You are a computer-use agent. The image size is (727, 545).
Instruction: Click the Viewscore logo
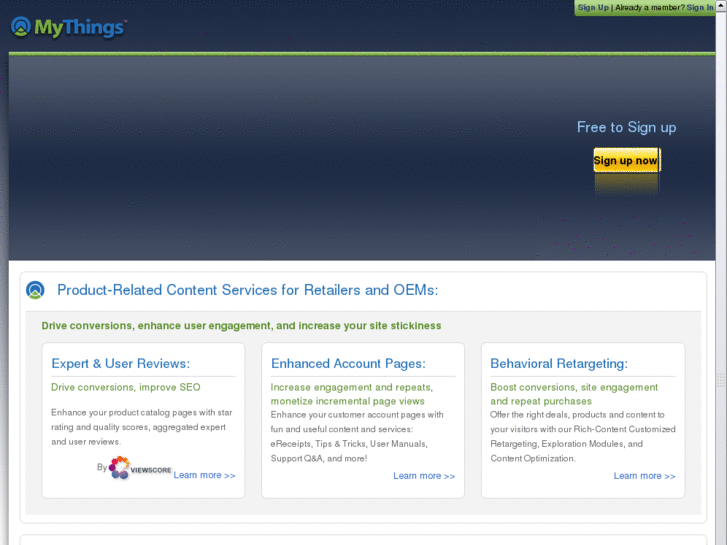[x=140, y=468]
